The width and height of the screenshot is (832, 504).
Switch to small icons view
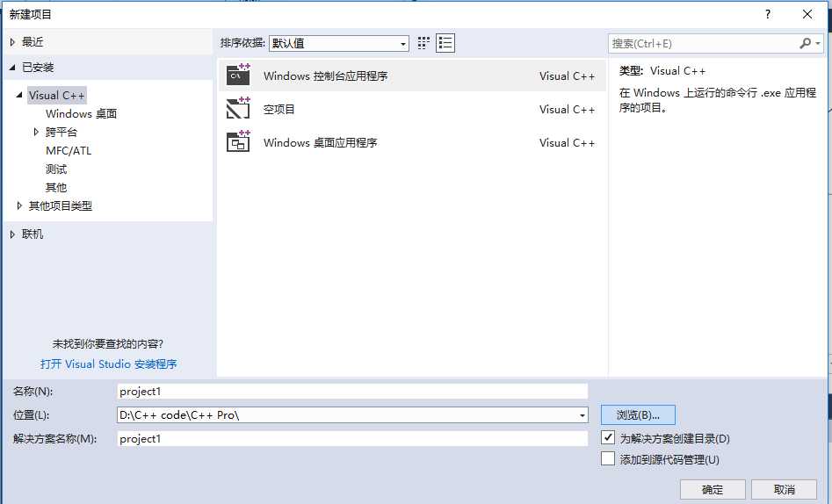[424, 43]
